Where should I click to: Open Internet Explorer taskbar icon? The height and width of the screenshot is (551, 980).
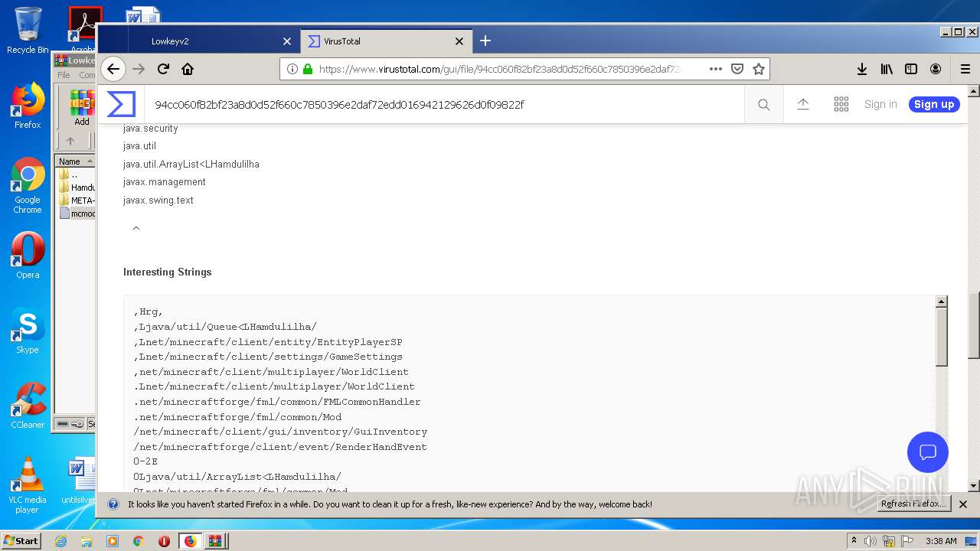[60, 541]
